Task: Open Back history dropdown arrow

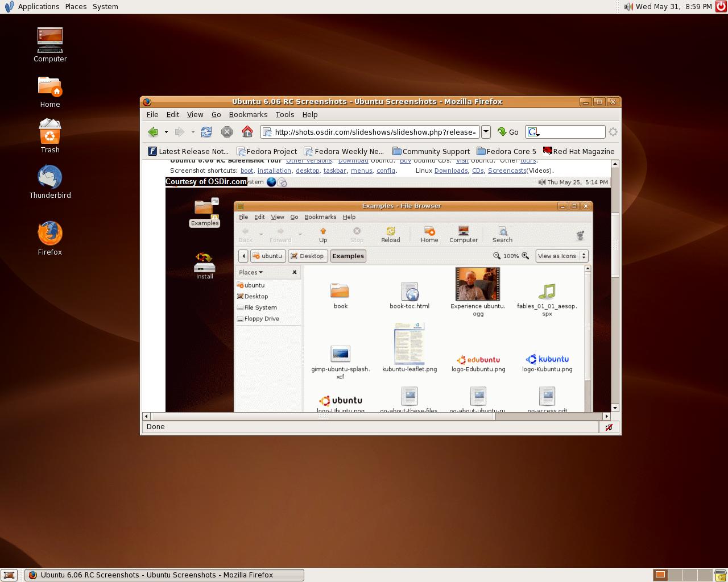Action: point(166,132)
